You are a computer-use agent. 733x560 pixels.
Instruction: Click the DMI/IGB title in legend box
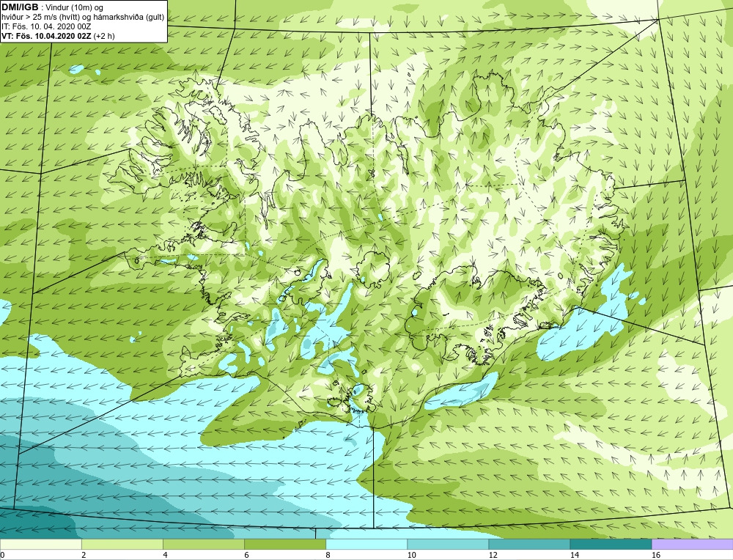click(21, 7)
